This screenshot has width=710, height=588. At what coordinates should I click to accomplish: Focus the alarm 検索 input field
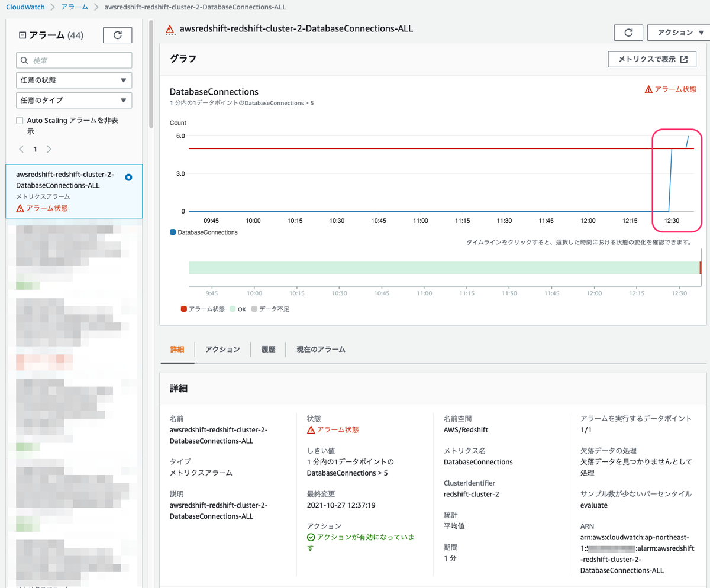click(x=74, y=60)
